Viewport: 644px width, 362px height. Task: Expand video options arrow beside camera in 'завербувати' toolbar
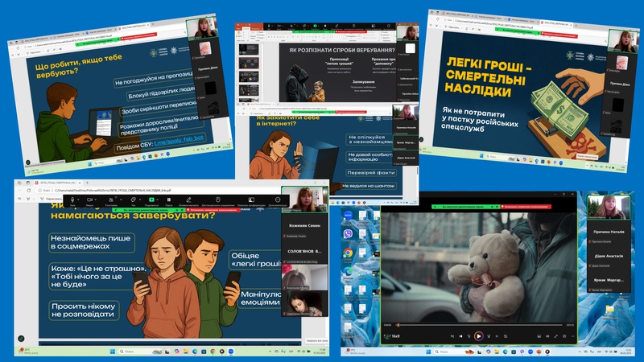96,200
